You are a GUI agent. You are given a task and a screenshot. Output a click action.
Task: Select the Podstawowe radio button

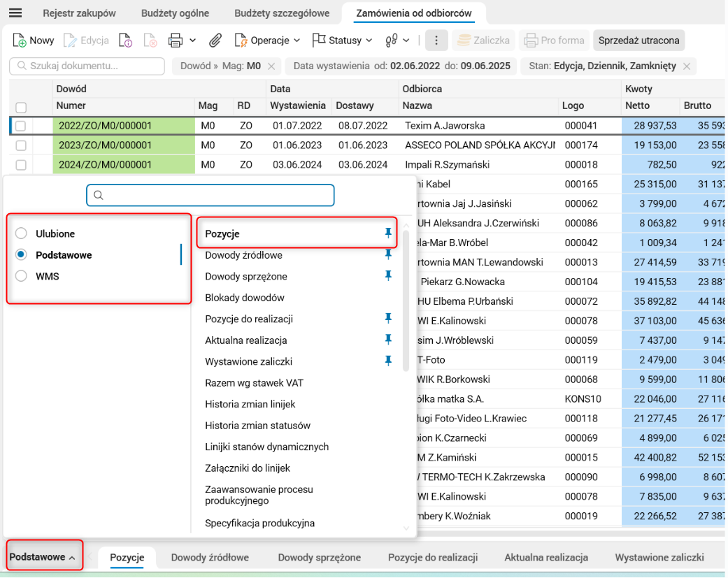pos(21,254)
